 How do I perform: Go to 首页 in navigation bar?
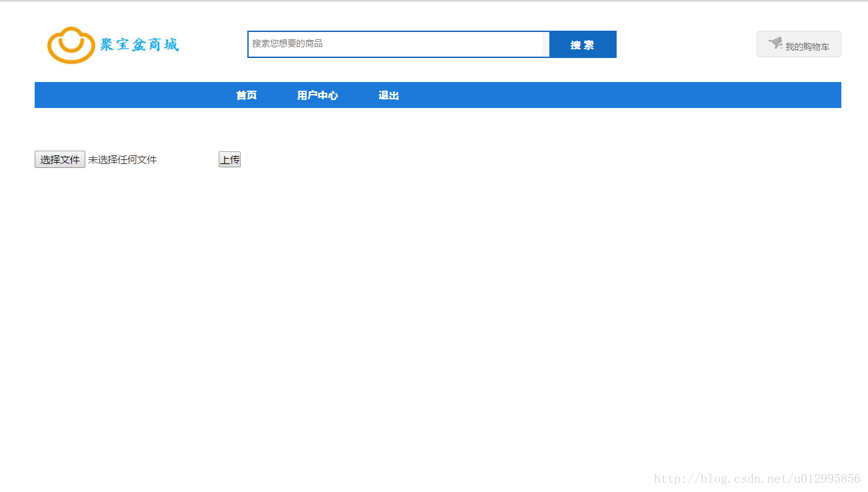tap(247, 95)
